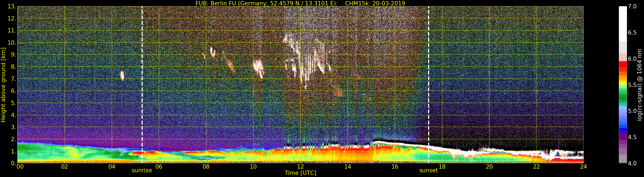Click the time-axis tick label "02"
Screen dimensions: 644x177
coord(65,167)
